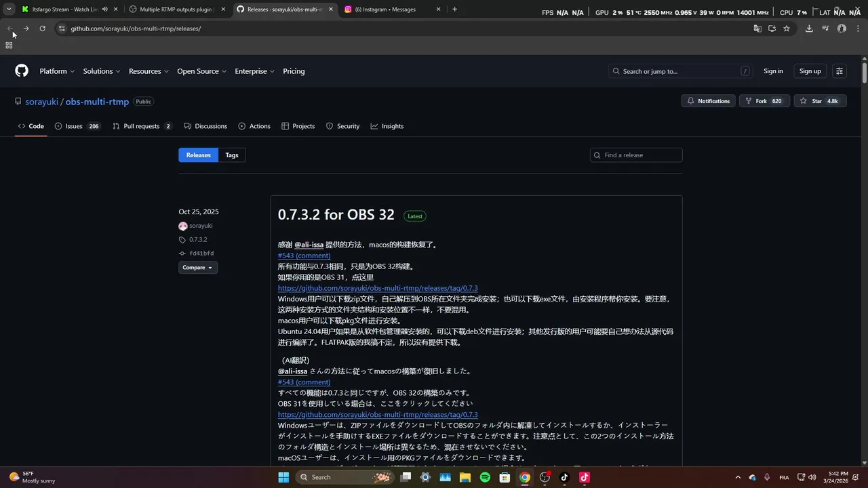Open the Compare dropdown
Viewport: 868px width, 488px height.
point(198,268)
